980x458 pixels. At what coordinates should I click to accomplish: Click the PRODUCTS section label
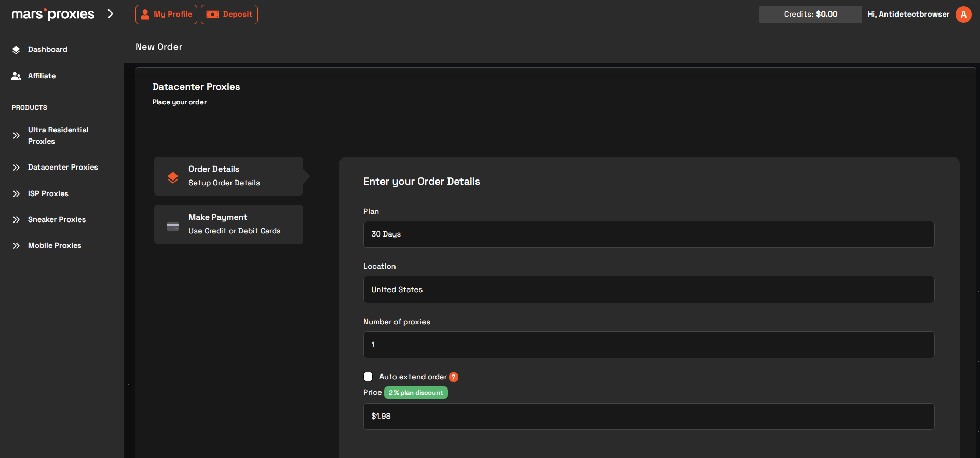[x=29, y=108]
